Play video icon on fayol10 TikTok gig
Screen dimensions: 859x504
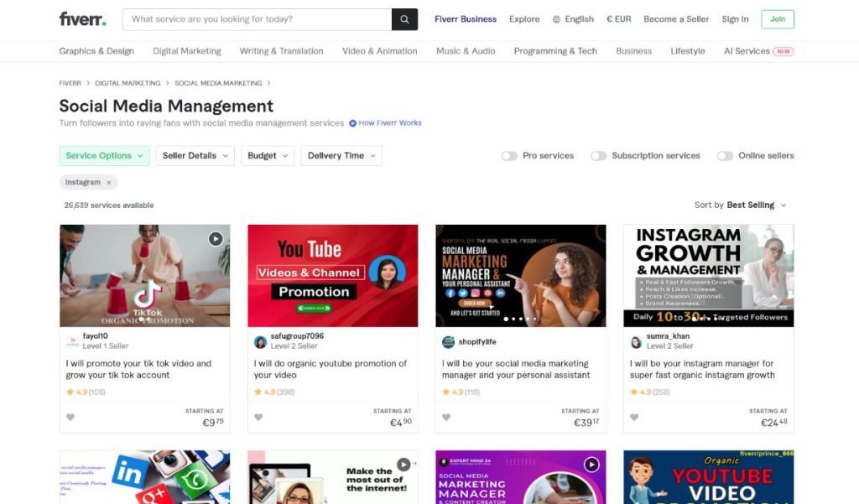pyautogui.click(x=216, y=239)
